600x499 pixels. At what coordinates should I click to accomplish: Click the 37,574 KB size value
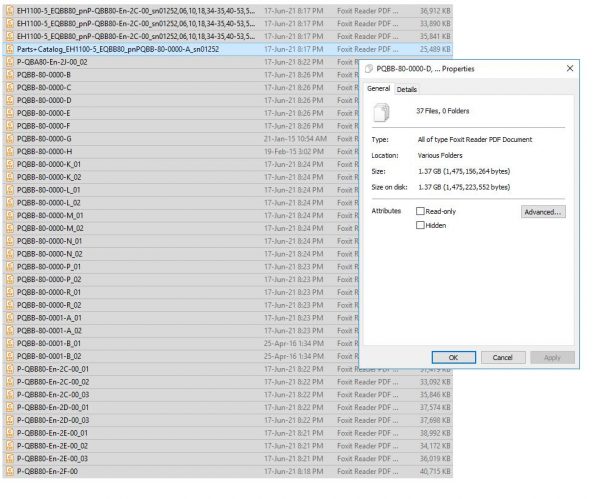click(435, 408)
